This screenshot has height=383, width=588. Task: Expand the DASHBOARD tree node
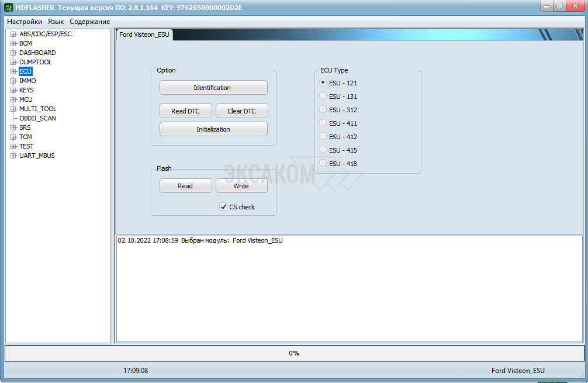tap(13, 53)
